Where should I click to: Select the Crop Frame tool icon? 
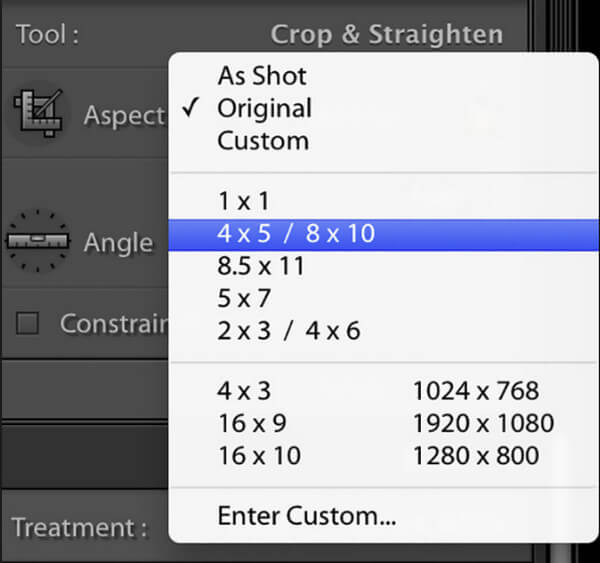(38, 113)
